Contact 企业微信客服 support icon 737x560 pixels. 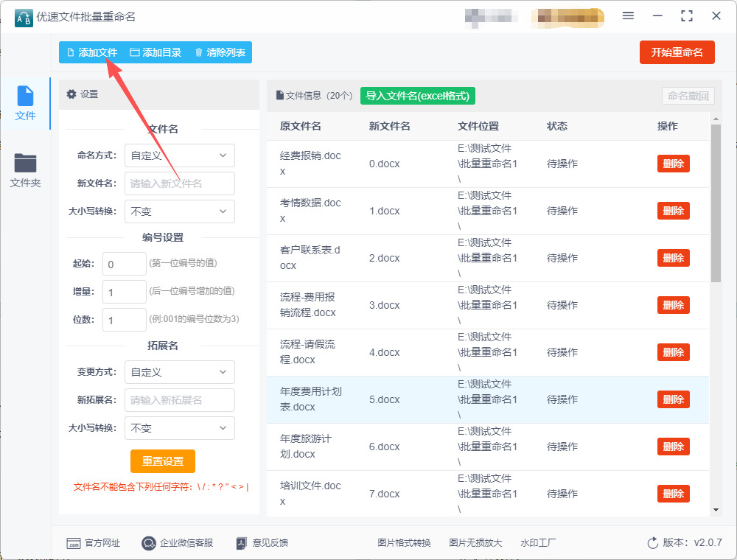tap(148, 543)
